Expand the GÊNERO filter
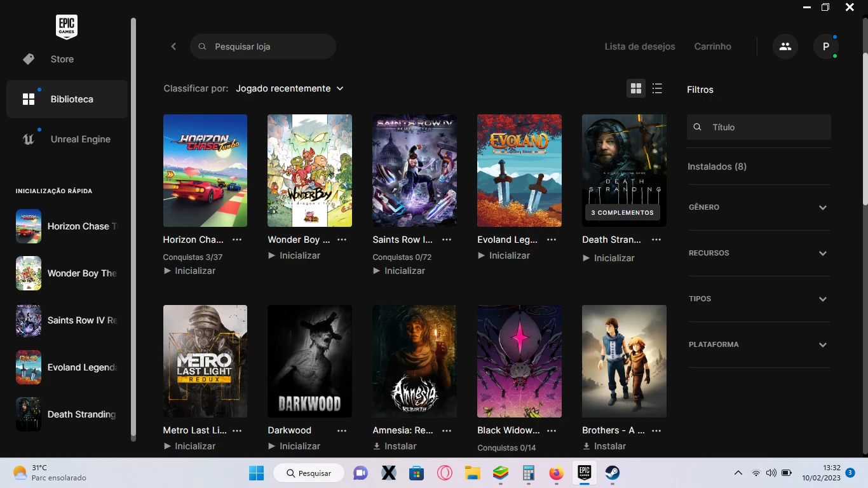The image size is (868, 488). pos(759,207)
